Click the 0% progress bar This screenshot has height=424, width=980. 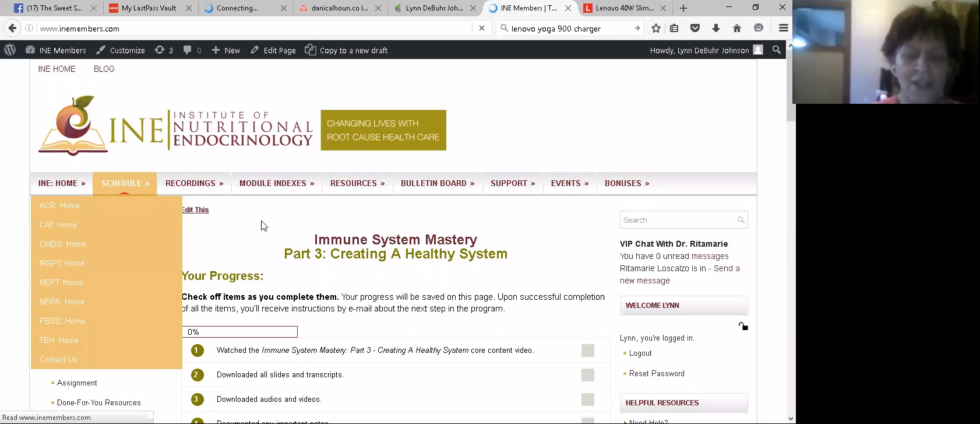239,332
